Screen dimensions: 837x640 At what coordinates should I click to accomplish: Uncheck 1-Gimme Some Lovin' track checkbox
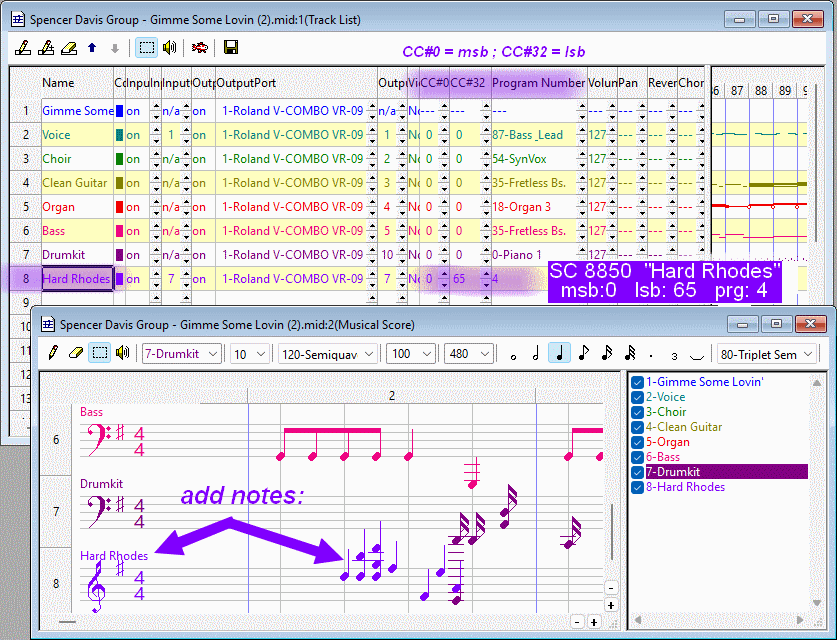pyautogui.click(x=637, y=382)
